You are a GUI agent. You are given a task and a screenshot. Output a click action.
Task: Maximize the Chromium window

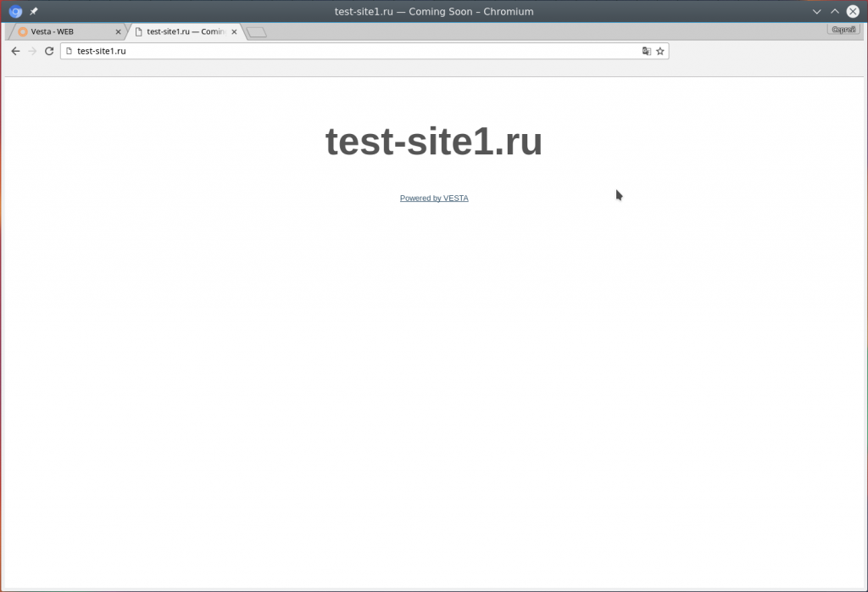click(x=835, y=11)
